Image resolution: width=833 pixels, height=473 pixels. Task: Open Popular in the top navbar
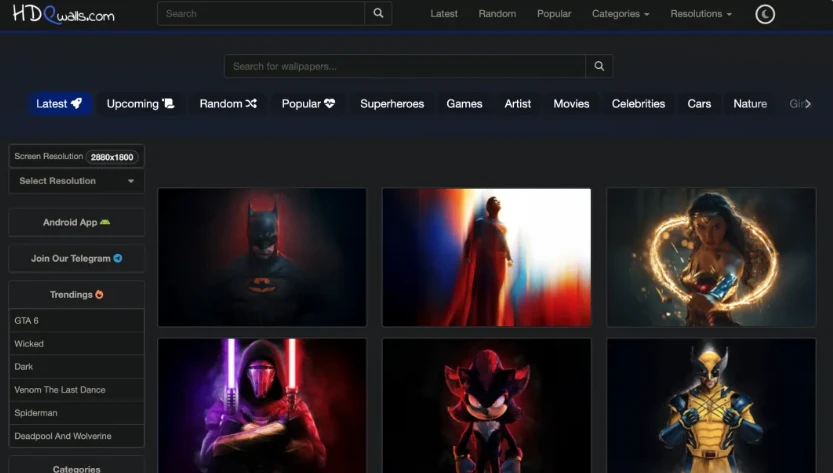click(554, 14)
